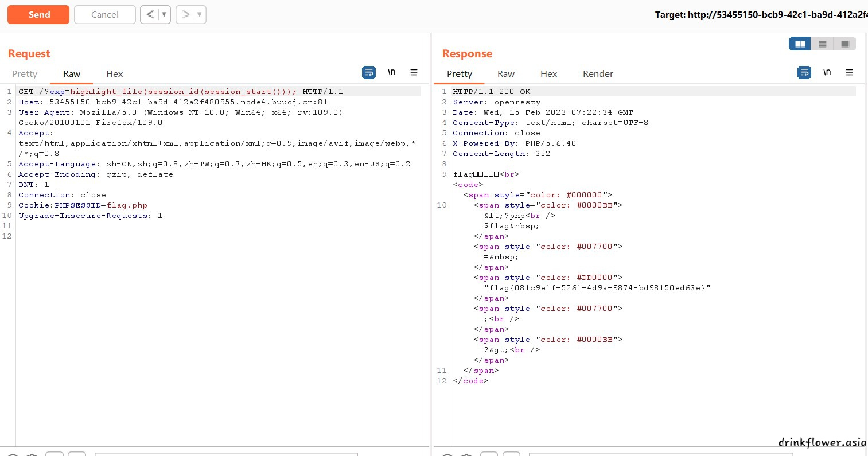Open the Hex tab in Request pane
Image resolution: width=868 pixels, height=456 pixels.
pos(115,73)
